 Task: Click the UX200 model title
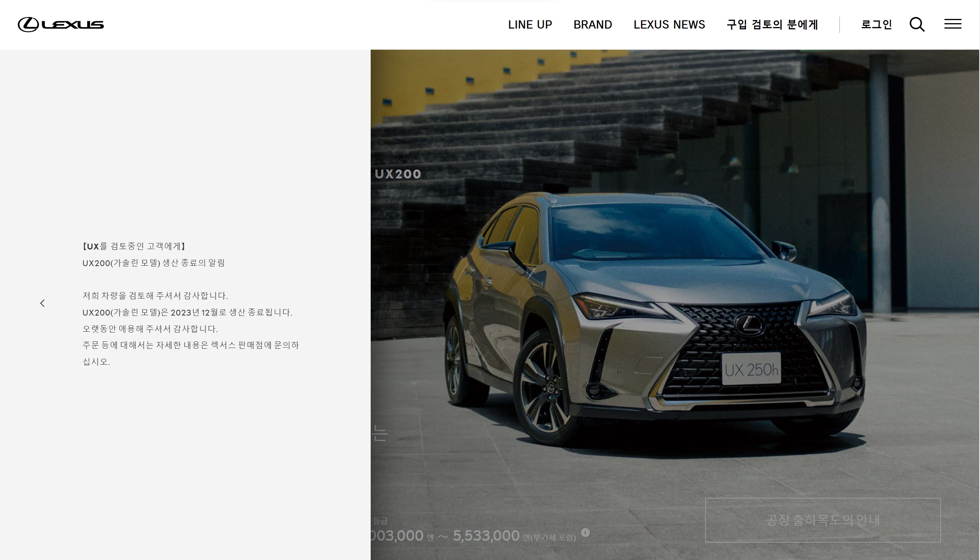coord(398,174)
